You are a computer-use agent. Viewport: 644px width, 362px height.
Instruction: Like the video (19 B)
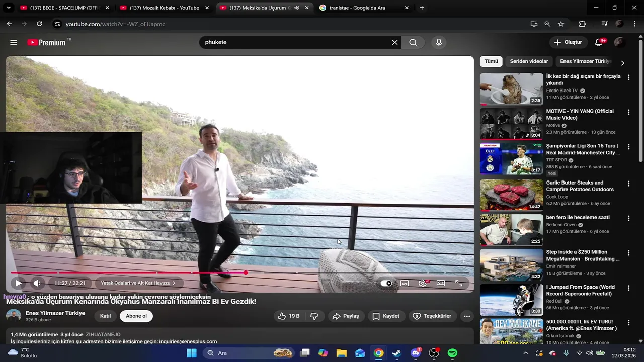289,316
